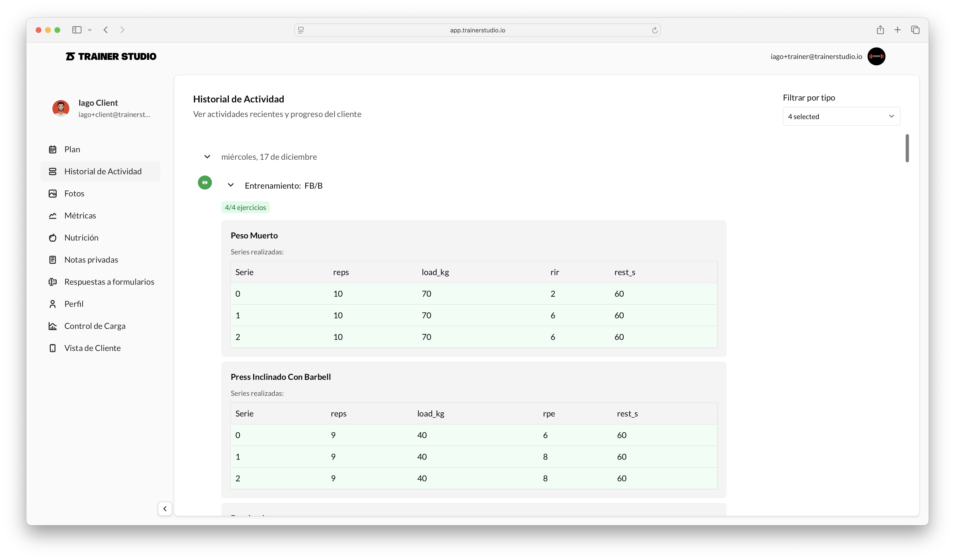
Task: Click the app.trainerstudio.io address bar
Action: (477, 30)
